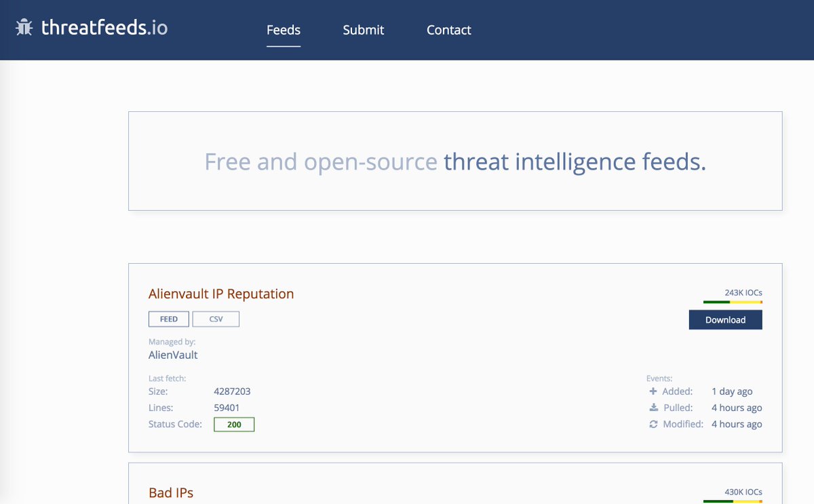This screenshot has width=814, height=504.
Task: Click the 243K IOCs colored bar
Action: click(733, 302)
